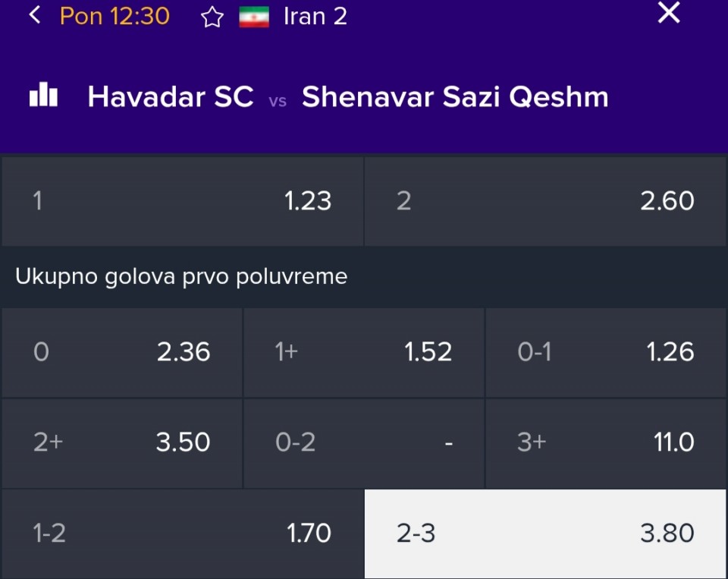
Task: Tap the Iran flag icon
Action: (x=254, y=17)
